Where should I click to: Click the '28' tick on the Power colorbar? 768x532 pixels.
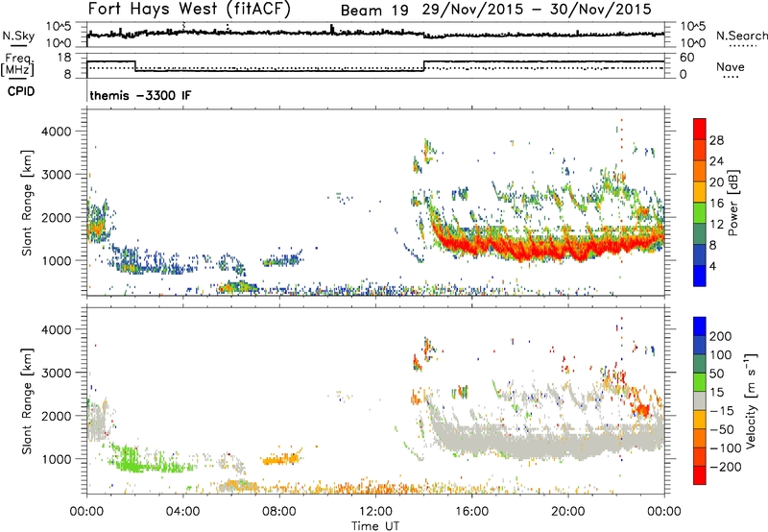click(716, 140)
